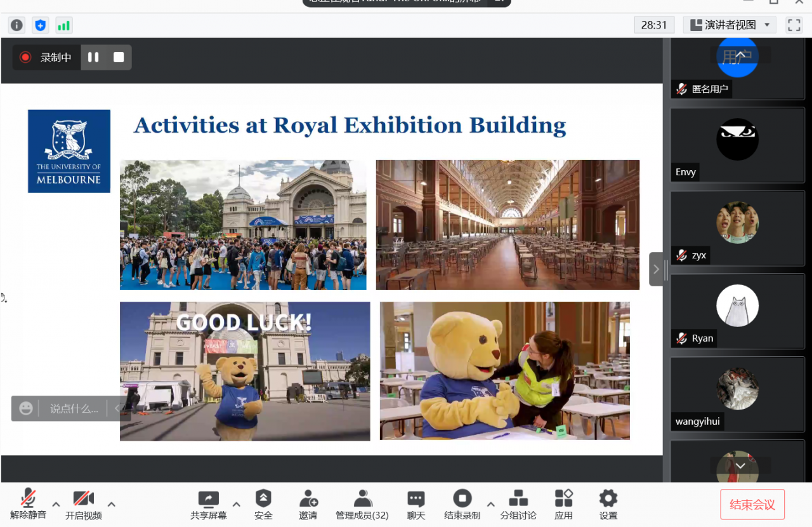Click the blue security shield icon
Viewport: 812px width, 527px height.
[41, 25]
